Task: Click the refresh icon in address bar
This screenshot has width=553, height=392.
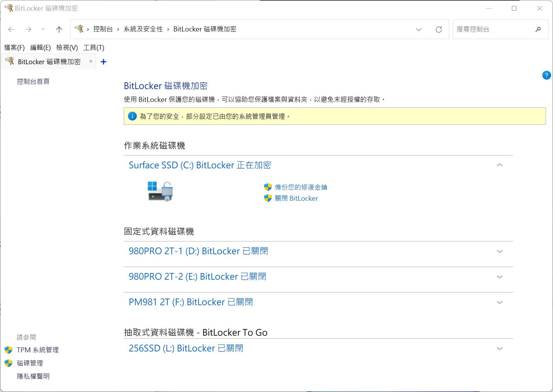Action: point(439,29)
